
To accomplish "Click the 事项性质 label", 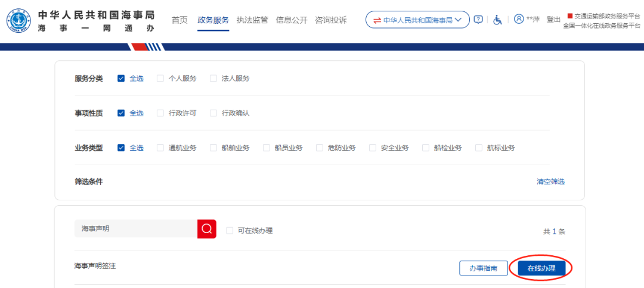I will [x=89, y=113].
